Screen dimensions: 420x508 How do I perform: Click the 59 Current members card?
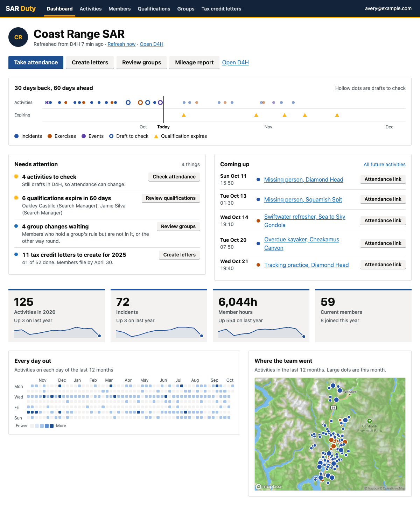click(x=363, y=316)
